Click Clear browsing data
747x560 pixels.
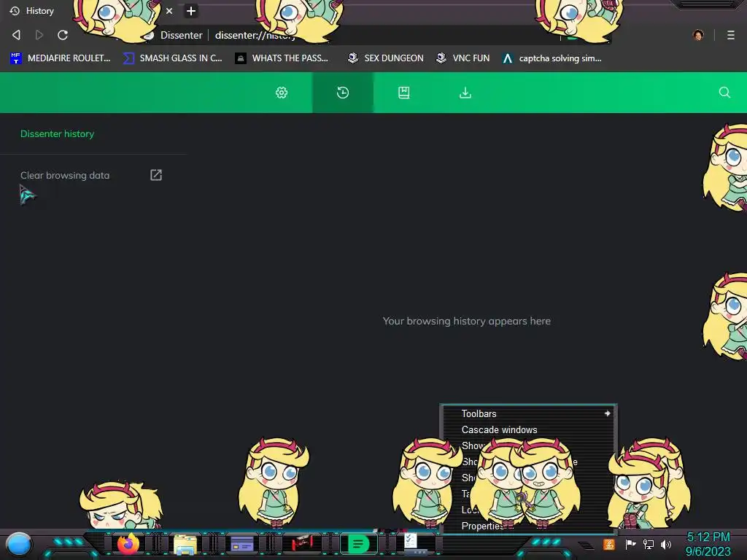[x=65, y=175]
